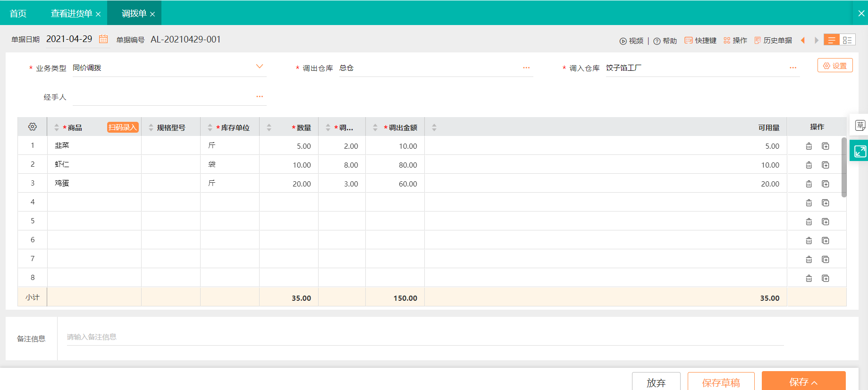Click the table column settings gear icon
Image resolution: width=868 pixels, height=390 pixels.
33,127
